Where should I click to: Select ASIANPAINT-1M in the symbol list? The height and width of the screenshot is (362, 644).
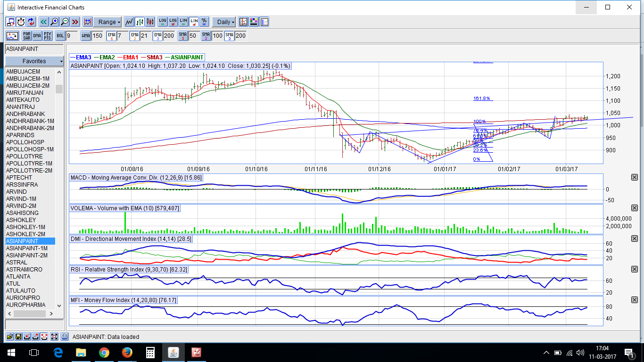[30, 248]
